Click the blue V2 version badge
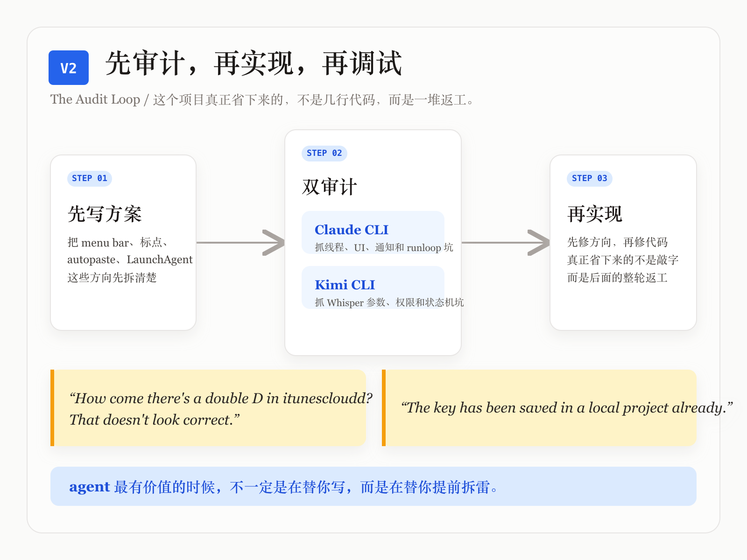Screen dimensions: 747x560 point(69,67)
